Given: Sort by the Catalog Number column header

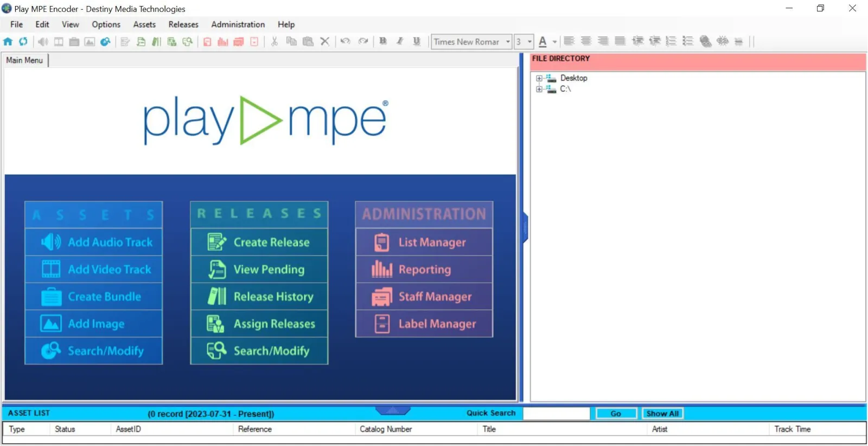Looking at the screenshot, I should [417, 429].
